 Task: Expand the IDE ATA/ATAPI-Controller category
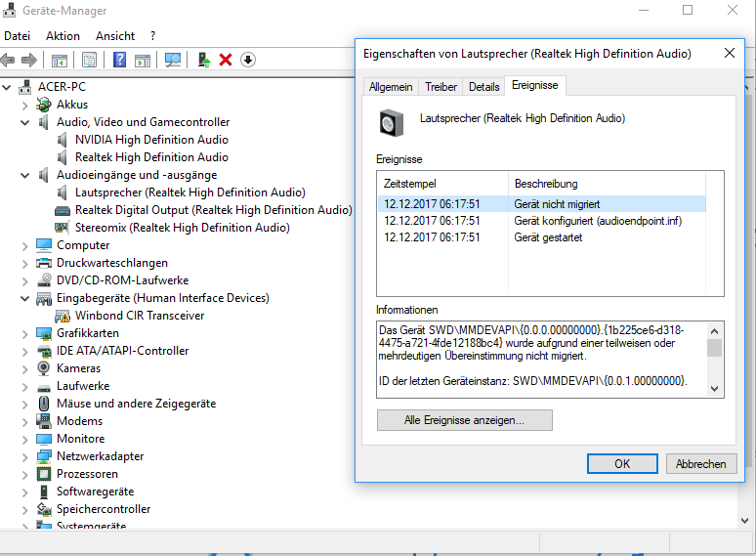pos(25,352)
